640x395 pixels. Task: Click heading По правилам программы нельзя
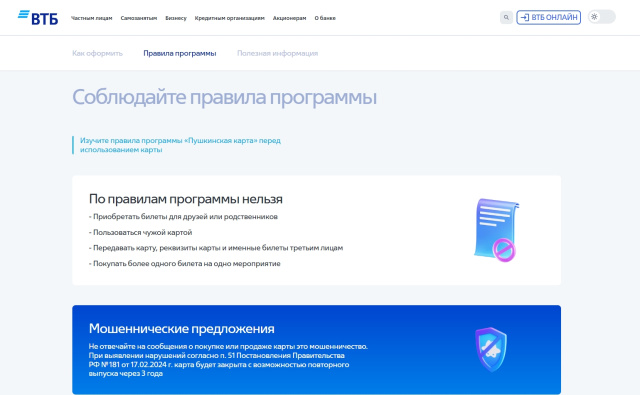point(186,199)
